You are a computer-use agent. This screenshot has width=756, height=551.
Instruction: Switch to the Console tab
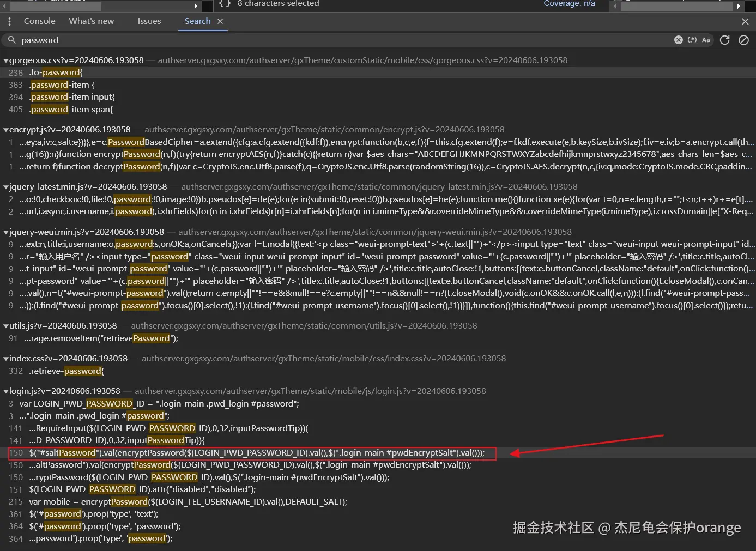click(x=39, y=21)
